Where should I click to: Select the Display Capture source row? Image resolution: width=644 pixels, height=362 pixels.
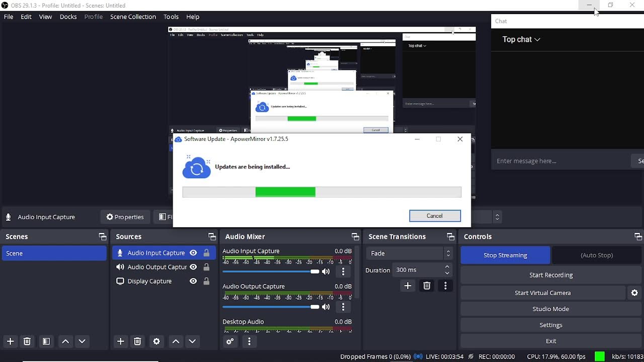coord(164,281)
